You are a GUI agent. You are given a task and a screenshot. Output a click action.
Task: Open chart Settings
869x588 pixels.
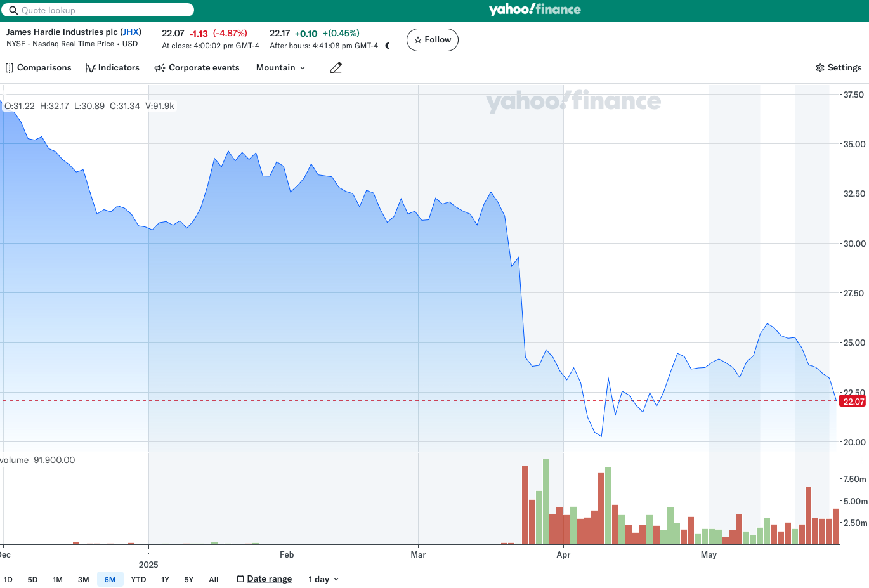[x=839, y=68]
